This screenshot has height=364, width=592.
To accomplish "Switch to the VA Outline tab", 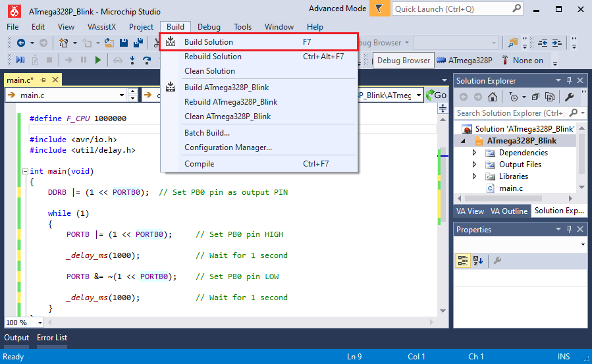I will coord(508,211).
